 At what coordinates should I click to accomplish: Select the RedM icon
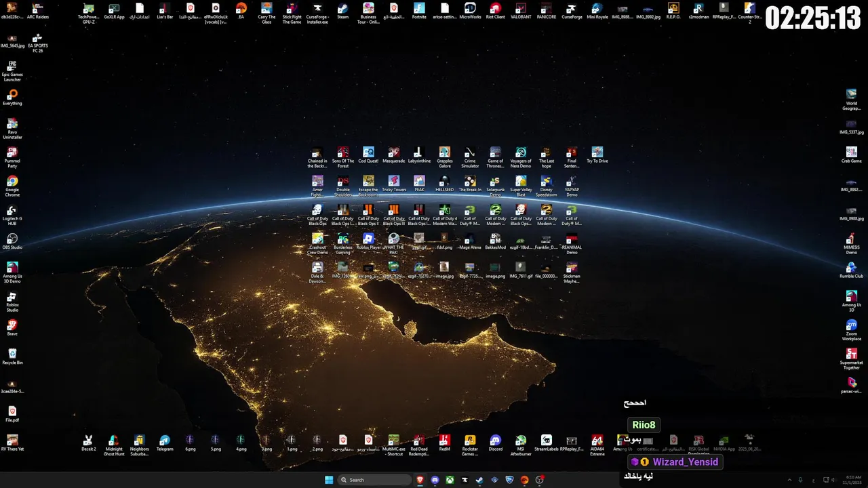[445, 443]
